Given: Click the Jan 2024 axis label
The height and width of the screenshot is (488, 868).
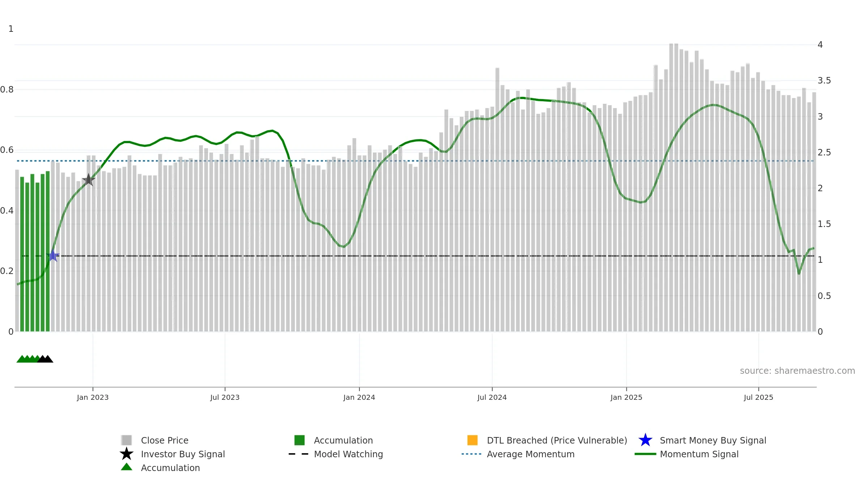Looking at the screenshot, I should pyautogui.click(x=359, y=397).
